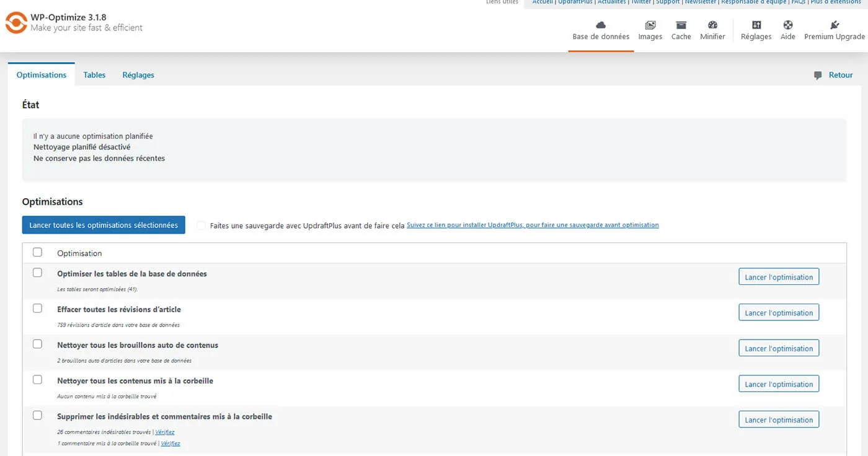This screenshot has width=868, height=456.
Task: Click the Retour speech bubble icon
Action: [818, 75]
